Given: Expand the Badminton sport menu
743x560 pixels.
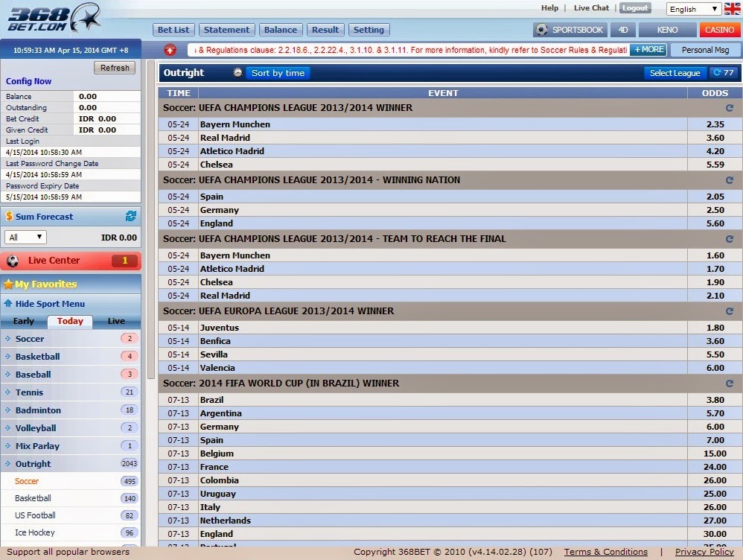Looking at the screenshot, I should [x=71, y=410].
